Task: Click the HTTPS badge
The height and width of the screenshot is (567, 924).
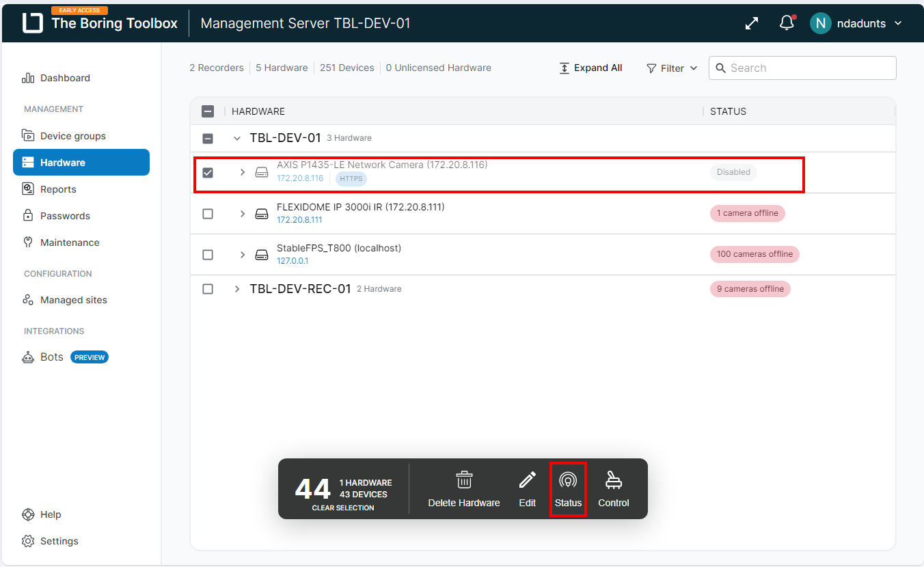Action: (x=351, y=179)
